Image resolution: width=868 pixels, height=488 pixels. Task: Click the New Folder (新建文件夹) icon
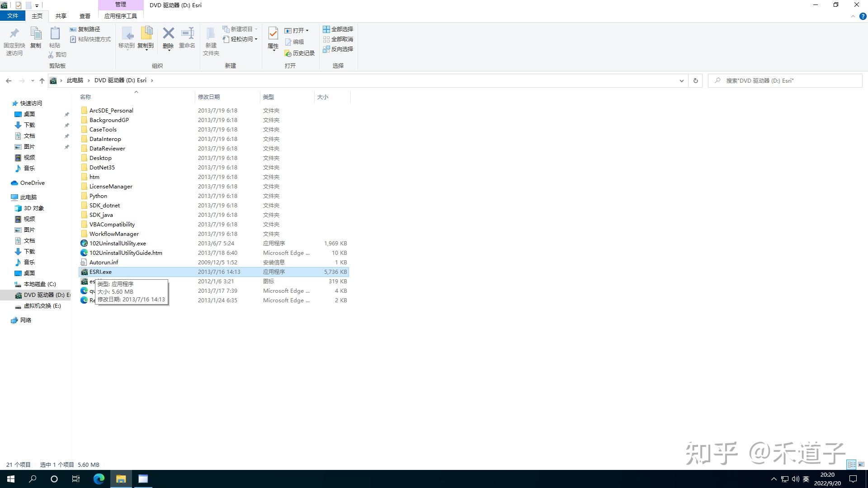211,33
